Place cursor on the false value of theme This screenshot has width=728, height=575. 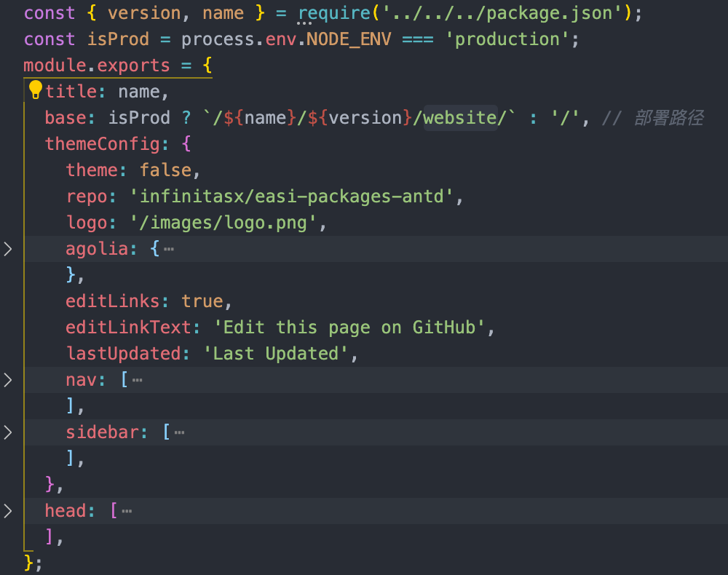pos(166,170)
